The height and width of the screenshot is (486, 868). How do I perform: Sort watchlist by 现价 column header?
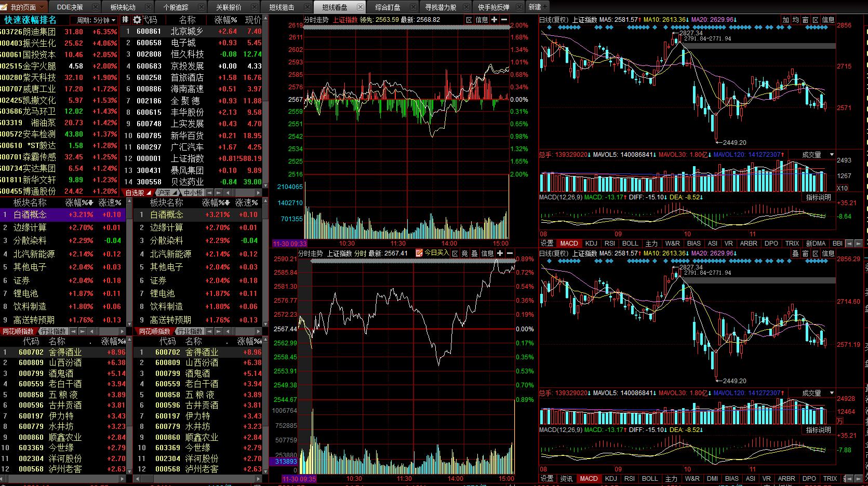[253, 20]
